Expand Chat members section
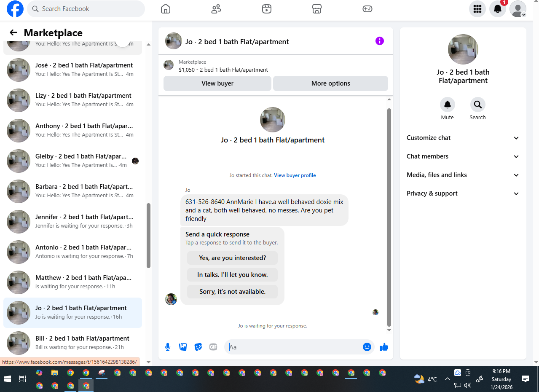Viewport: 539px width, 392px height. (x=463, y=156)
